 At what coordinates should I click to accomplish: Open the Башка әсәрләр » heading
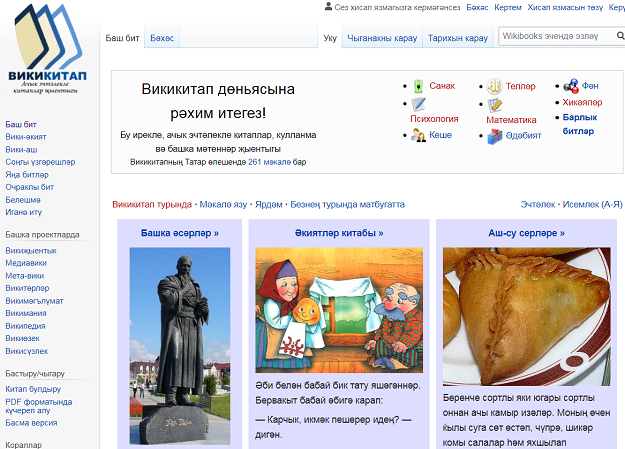tap(180, 233)
